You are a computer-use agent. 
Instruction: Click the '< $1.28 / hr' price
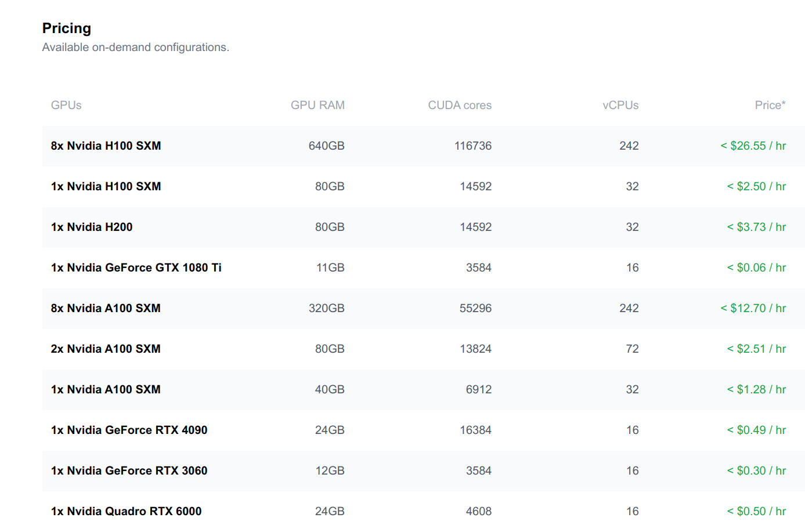(757, 389)
